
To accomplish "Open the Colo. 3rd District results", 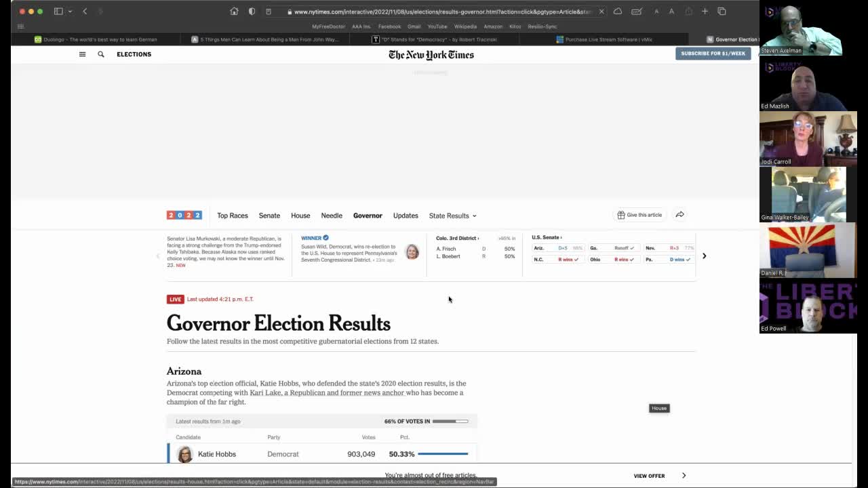I will 457,239.
